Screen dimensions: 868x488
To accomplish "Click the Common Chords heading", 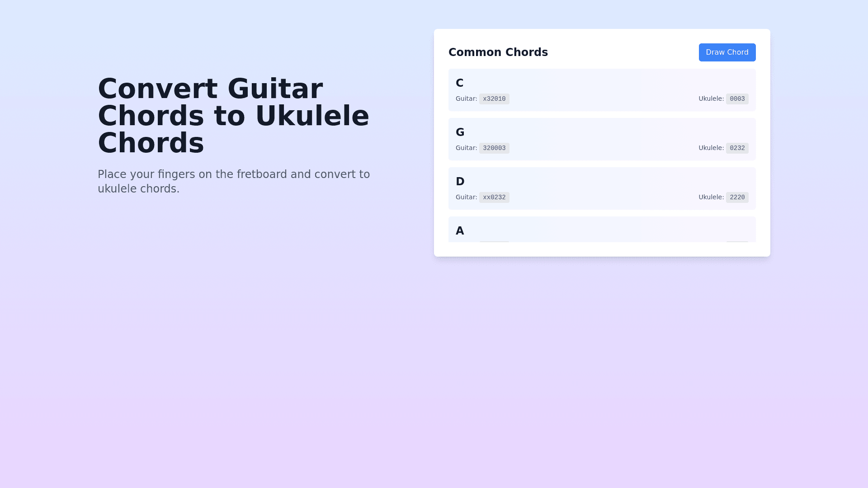I will [x=498, y=52].
